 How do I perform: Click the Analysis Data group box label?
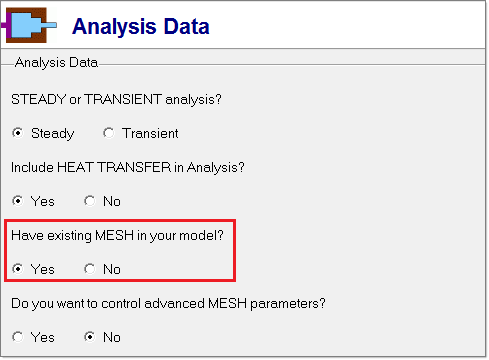point(56,63)
